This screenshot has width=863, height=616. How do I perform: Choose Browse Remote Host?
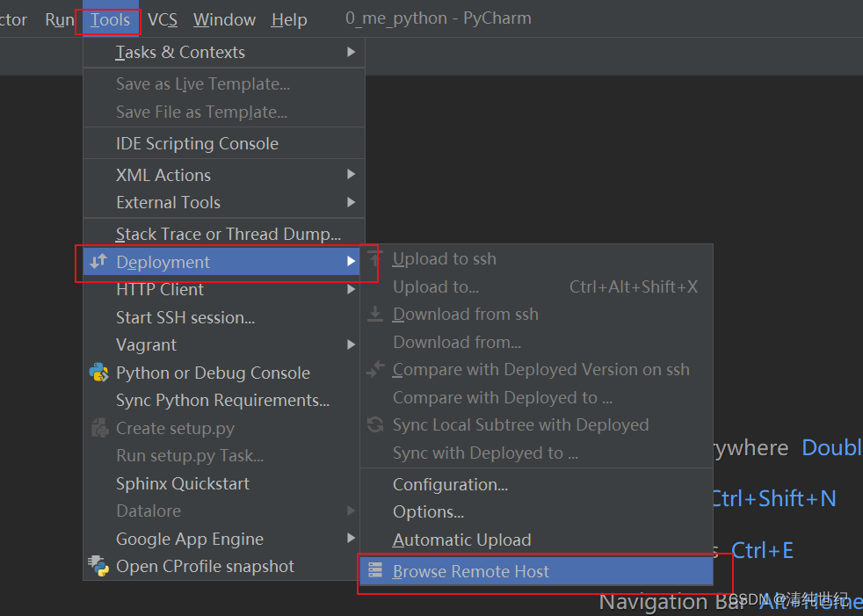537,571
